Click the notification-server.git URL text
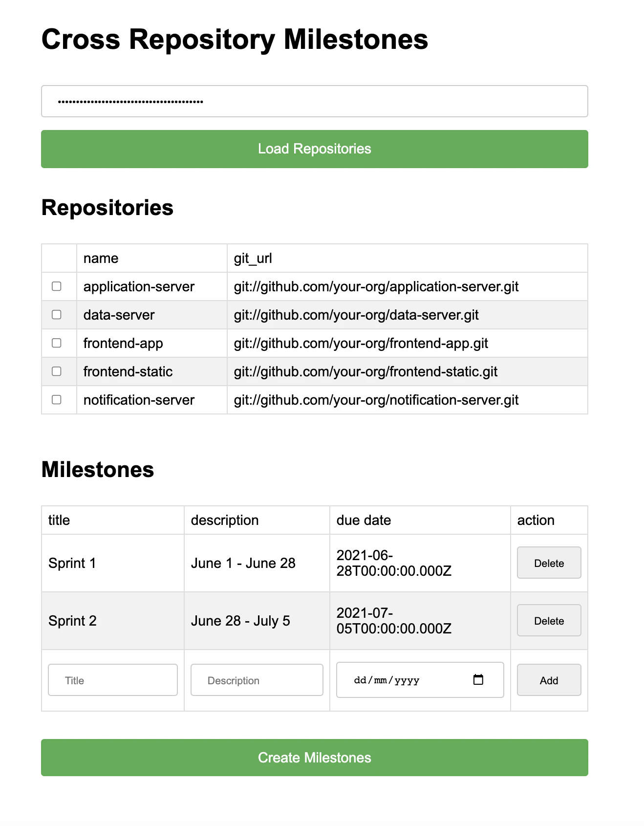Screen dimensions: 644x826 (x=376, y=400)
